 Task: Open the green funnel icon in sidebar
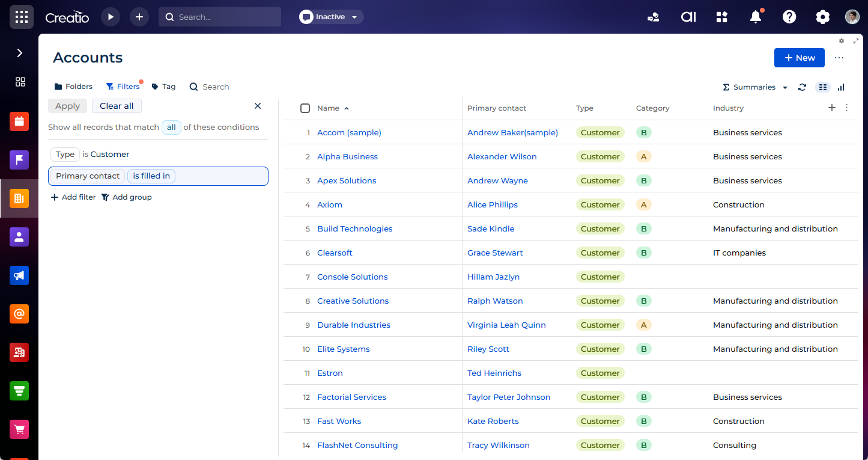(x=19, y=391)
